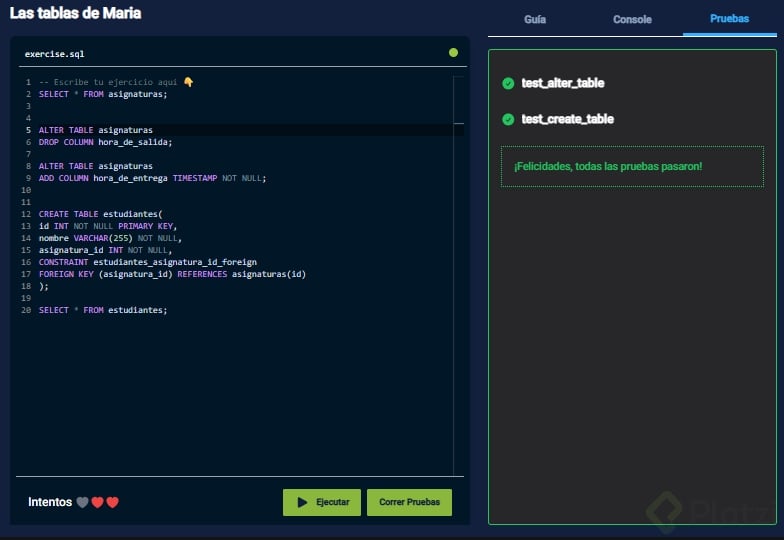Click the id INT NOT NULL PRIMARY KEY line
This screenshot has width=784, height=540.
tap(108, 226)
